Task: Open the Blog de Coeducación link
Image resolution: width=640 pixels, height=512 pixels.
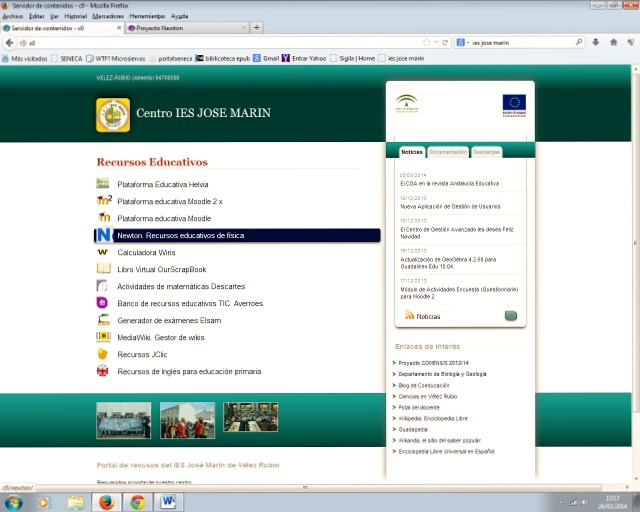Action: tap(424, 385)
